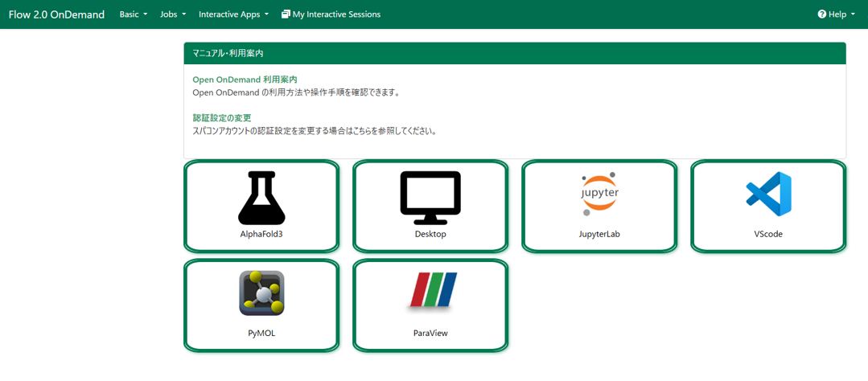Viewport: 868px width, 381px height.
Task: Expand the Jobs dropdown menu
Action: tap(173, 14)
